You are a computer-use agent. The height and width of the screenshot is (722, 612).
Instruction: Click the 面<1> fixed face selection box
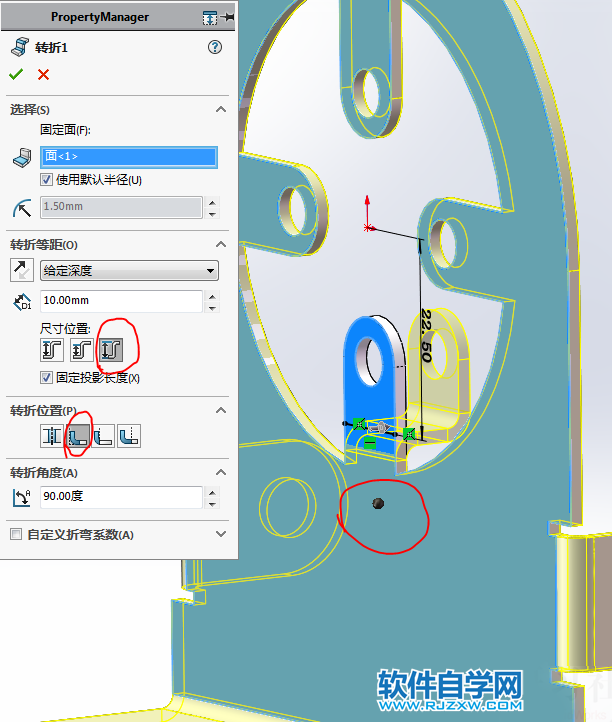129,157
